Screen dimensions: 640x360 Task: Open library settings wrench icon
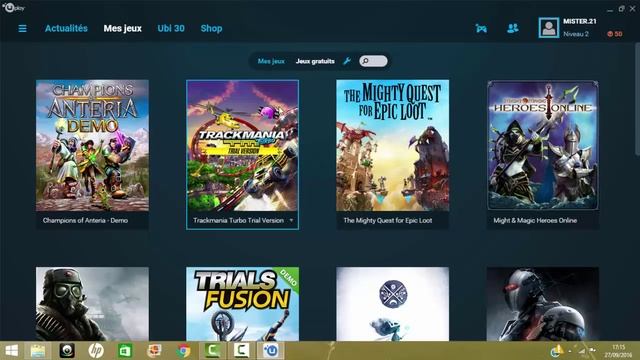[347, 61]
